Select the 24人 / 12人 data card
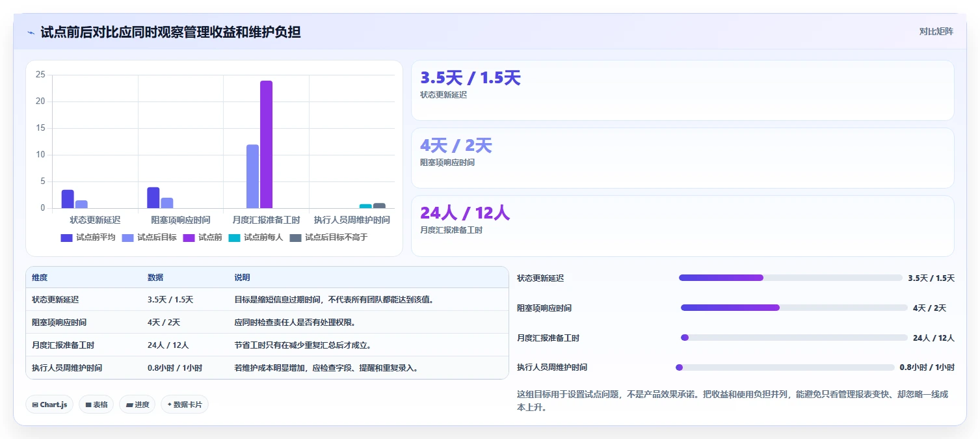Viewport: 980px width, 439px height. point(682,226)
